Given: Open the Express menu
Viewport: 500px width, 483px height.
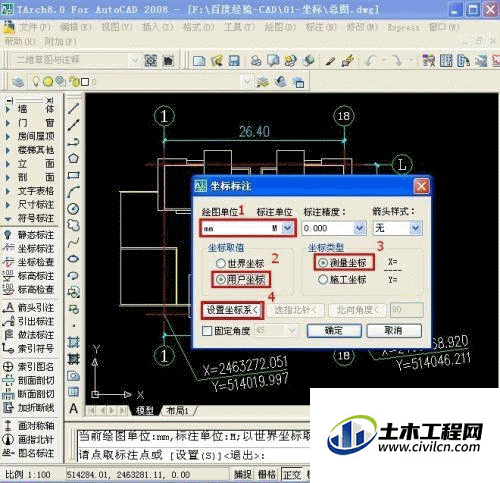Looking at the screenshot, I should pos(403,27).
